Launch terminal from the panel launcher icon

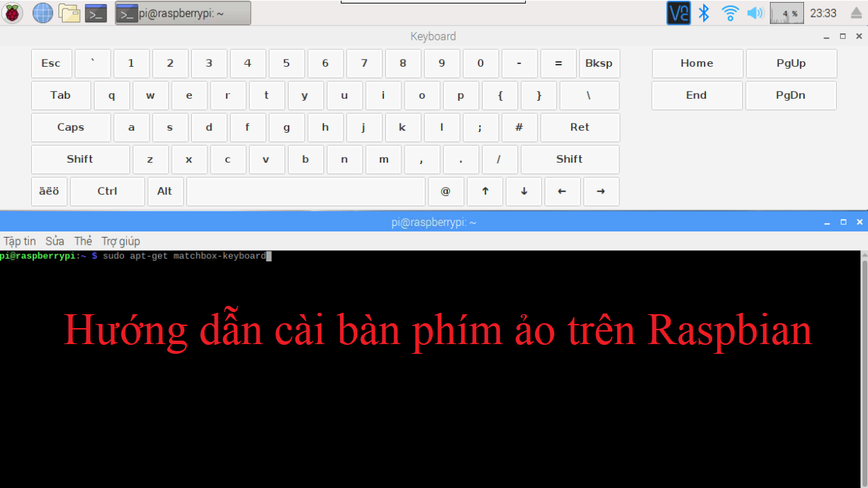click(x=96, y=13)
